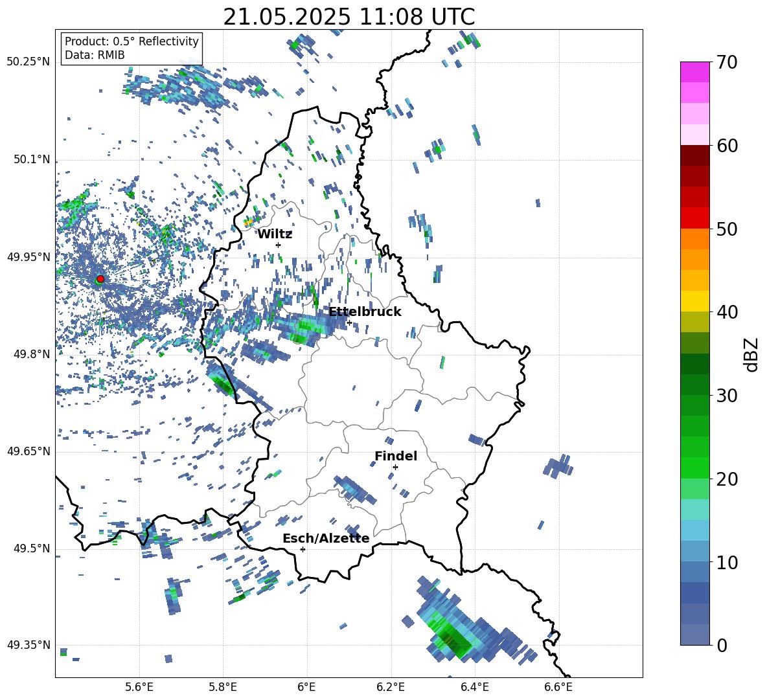Click the red radar site marker

(x=100, y=279)
